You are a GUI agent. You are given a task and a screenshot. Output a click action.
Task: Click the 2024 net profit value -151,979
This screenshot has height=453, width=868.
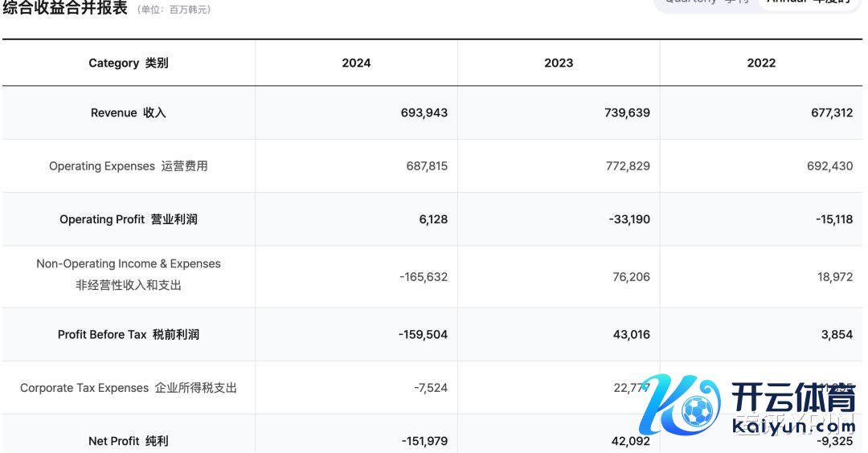(424, 441)
